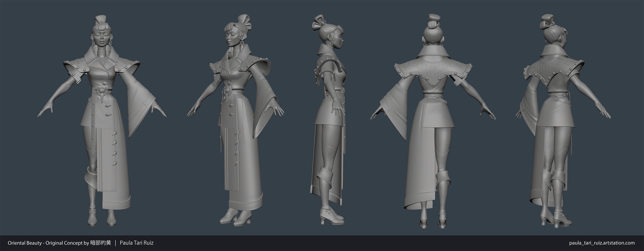Select the three-quarter front view character render
The width and height of the screenshot is (644, 251).
tap(235, 120)
